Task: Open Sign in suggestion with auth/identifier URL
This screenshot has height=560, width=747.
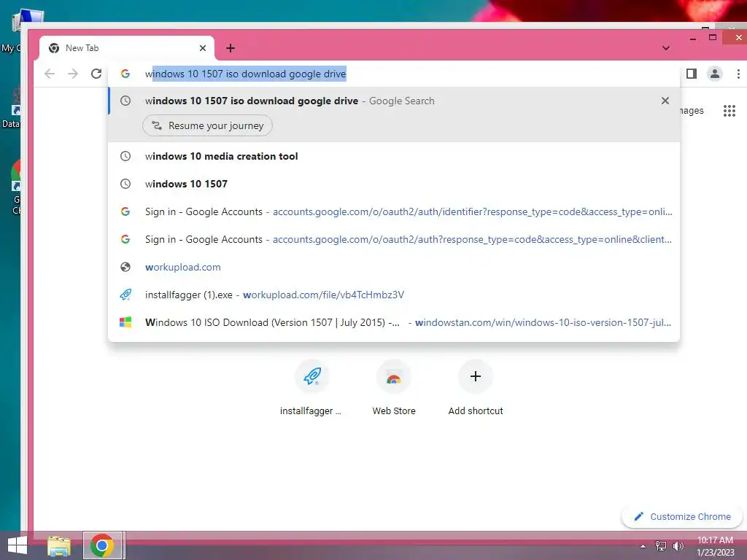Action: tap(393, 211)
